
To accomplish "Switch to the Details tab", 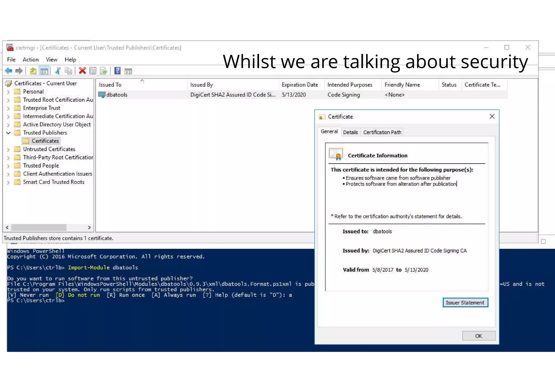I will (x=350, y=132).
